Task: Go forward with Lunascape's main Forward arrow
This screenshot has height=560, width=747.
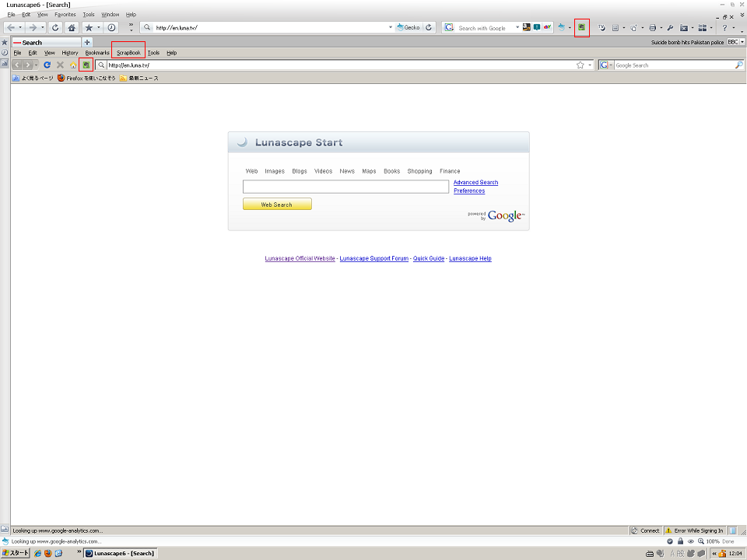Action: point(33,28)
